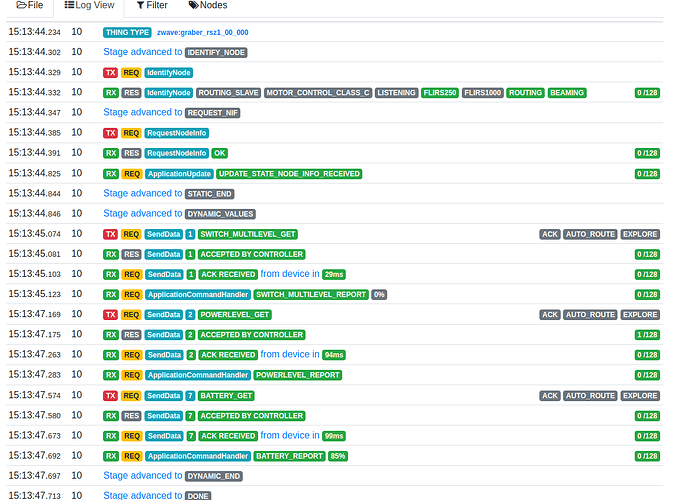This screenshot has height=500, width=687.
Task: Click the 85% battery level badge
Action: pyautogui.click(x=338, y=456)
